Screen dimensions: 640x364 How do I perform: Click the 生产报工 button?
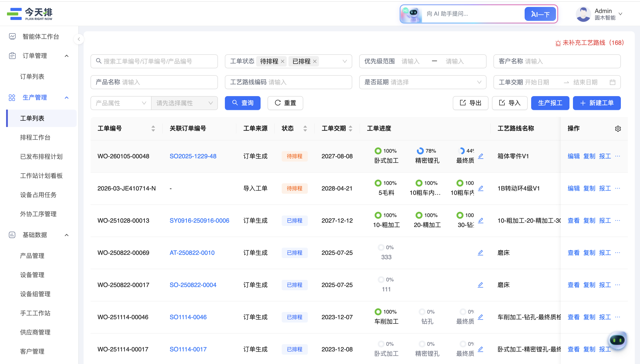click(x=550, y=103)
